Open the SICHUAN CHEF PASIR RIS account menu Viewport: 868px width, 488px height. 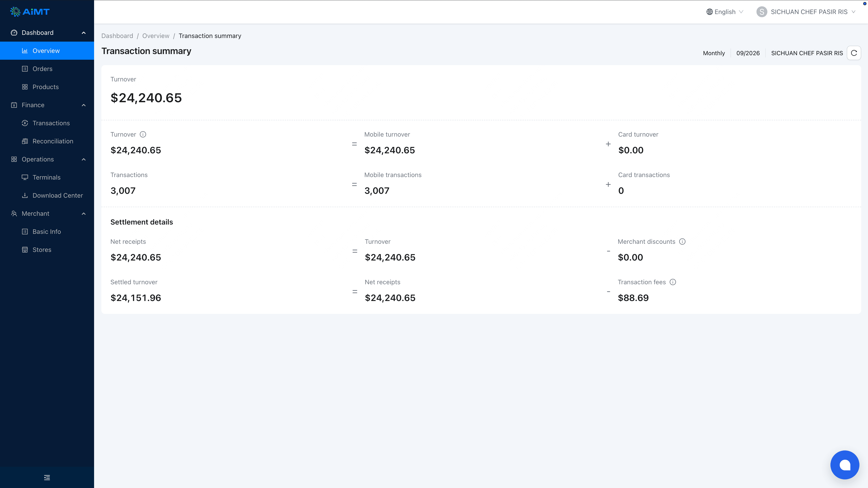[x=806, y=12]
